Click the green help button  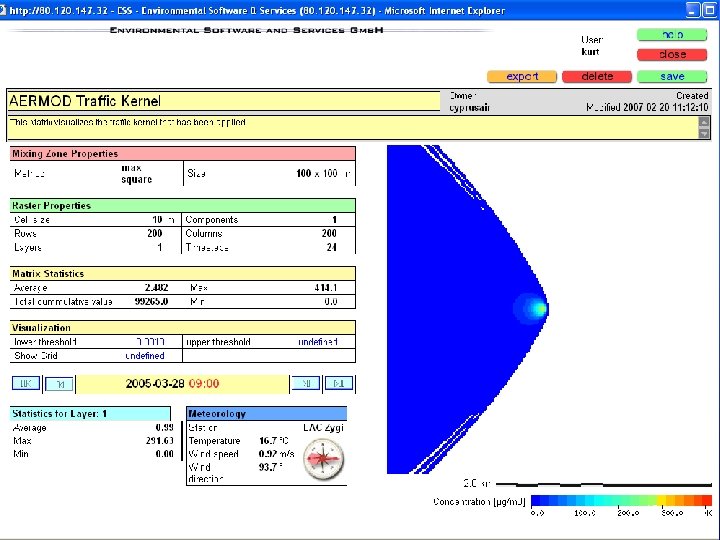pos(673,35)
